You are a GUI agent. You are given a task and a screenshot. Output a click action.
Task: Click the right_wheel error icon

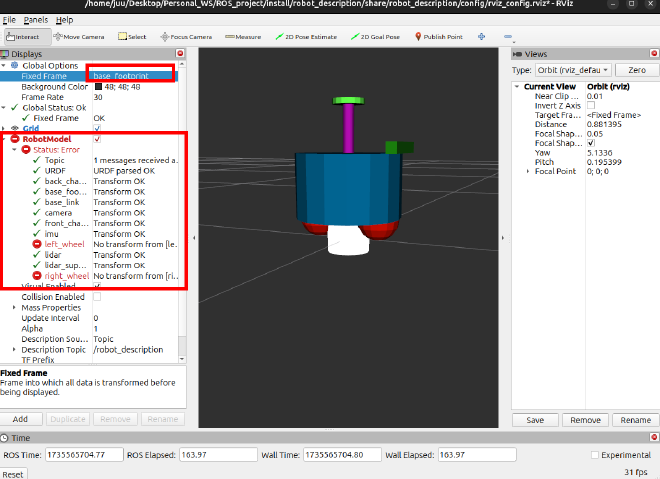pos(37,276)
